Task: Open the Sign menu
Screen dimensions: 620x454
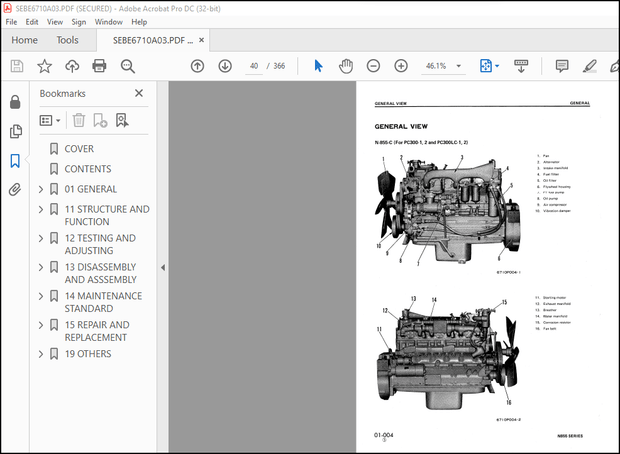Action: point(79,22)
